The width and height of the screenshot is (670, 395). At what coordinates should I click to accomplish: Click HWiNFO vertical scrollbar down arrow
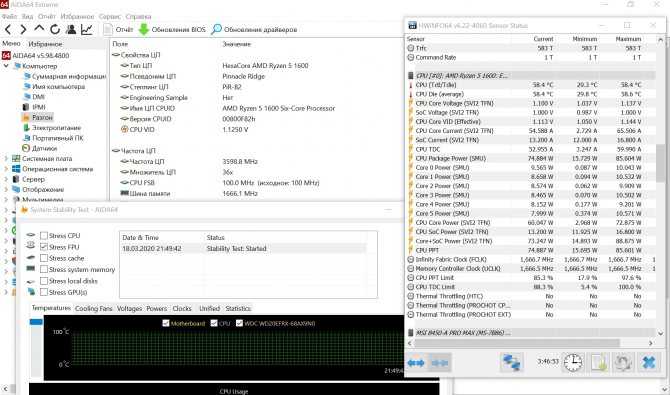click(661, 333)
